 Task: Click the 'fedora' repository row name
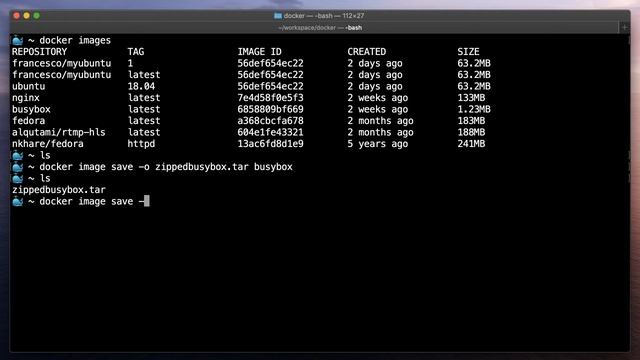point(29,121)
